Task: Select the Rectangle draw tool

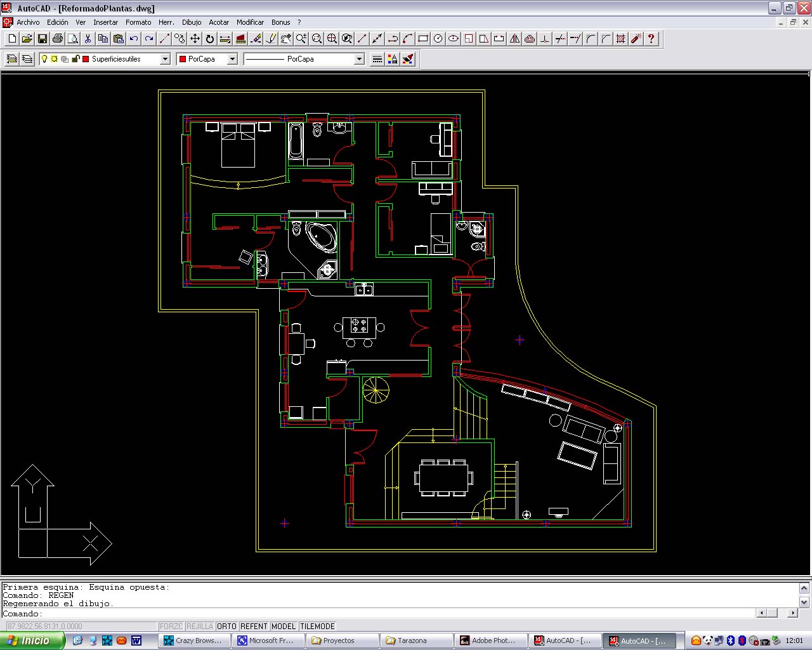Action: tap(423, 39)
